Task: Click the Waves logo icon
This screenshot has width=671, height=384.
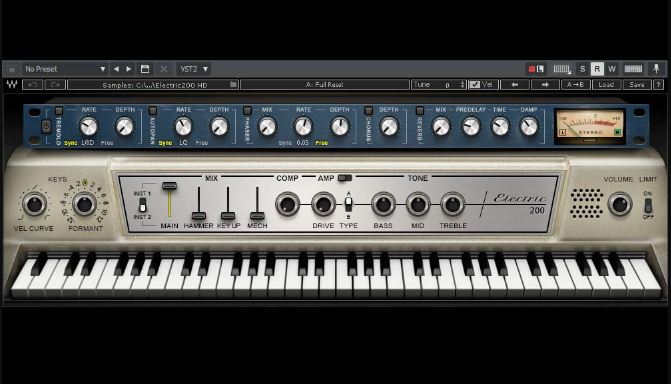Action: click(x=12, y=84)
